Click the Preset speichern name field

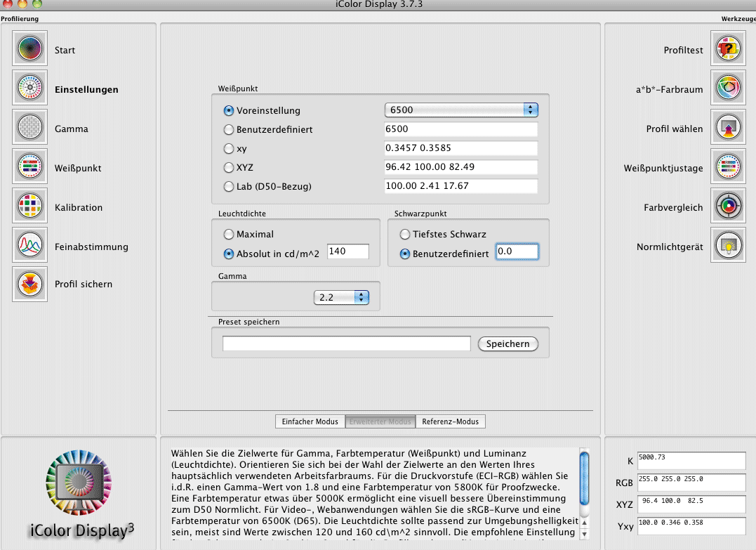coord(346,343)
